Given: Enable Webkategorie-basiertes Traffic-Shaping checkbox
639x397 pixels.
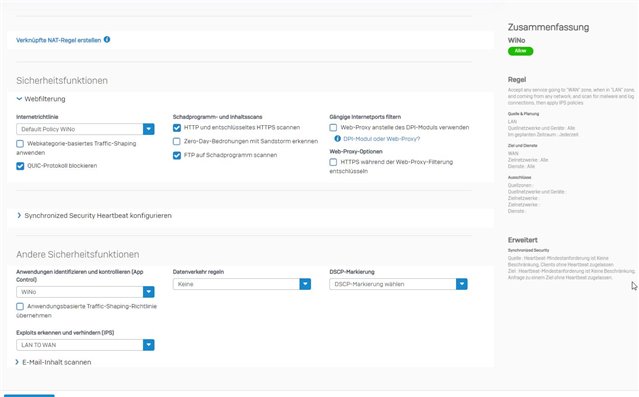Looking at the screenshot, I should (20, 143).
